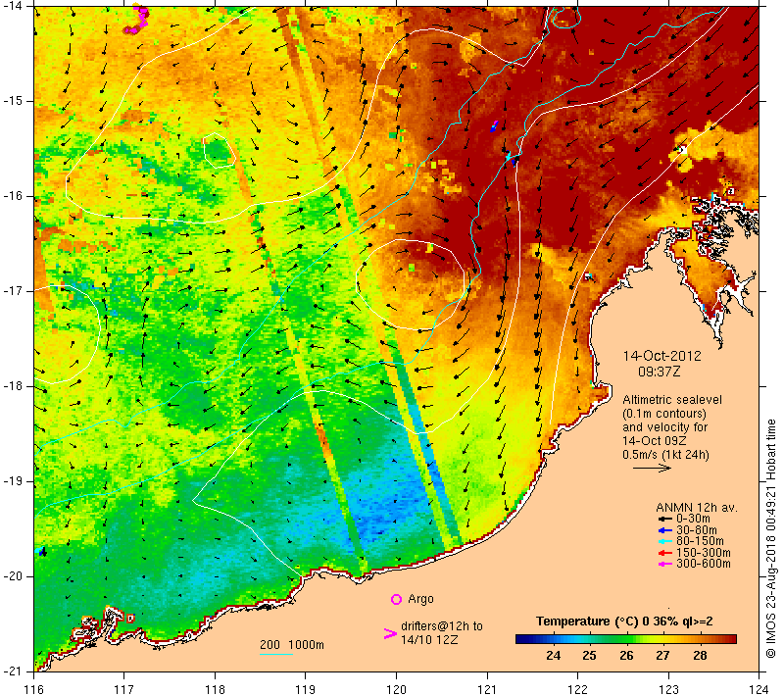The image size is (784, 696).
Task: Click the '0-30m' legend label
Action: (x=693, y=519)
